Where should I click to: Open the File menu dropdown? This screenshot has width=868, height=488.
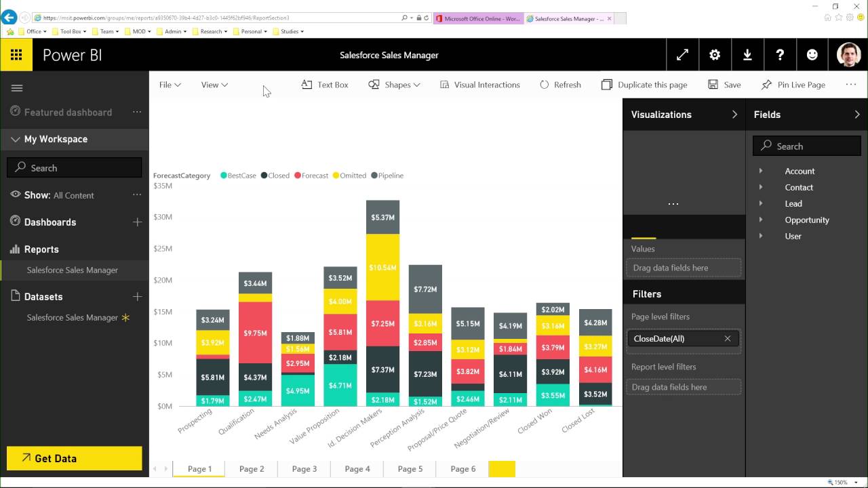pos(170,85)
